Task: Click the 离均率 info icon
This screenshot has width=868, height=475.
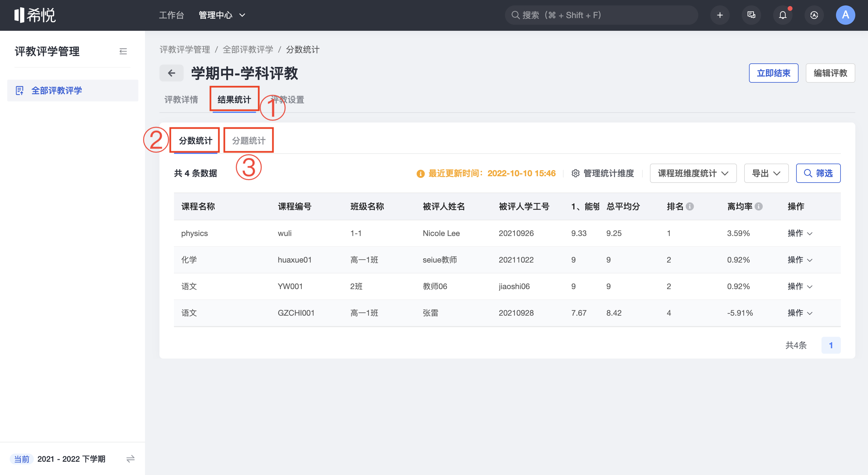Action: coord(758,206)
